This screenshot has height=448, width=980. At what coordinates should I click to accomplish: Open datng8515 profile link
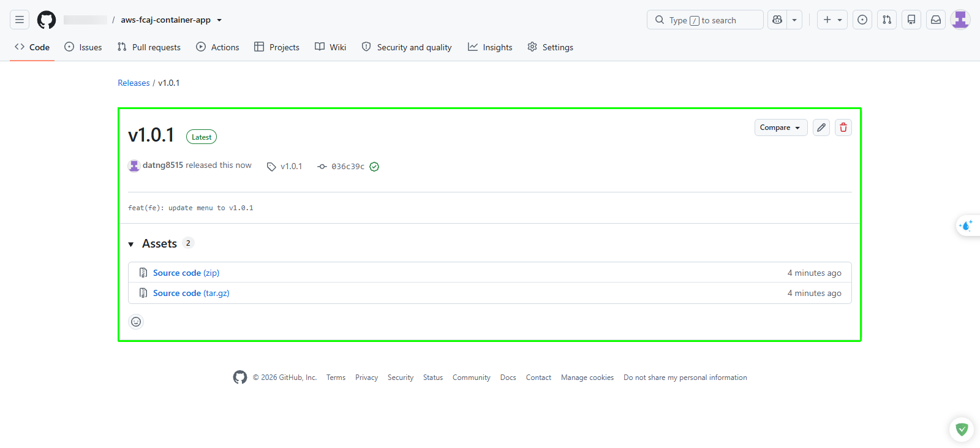pyautogui.click(x=163, y=165)
